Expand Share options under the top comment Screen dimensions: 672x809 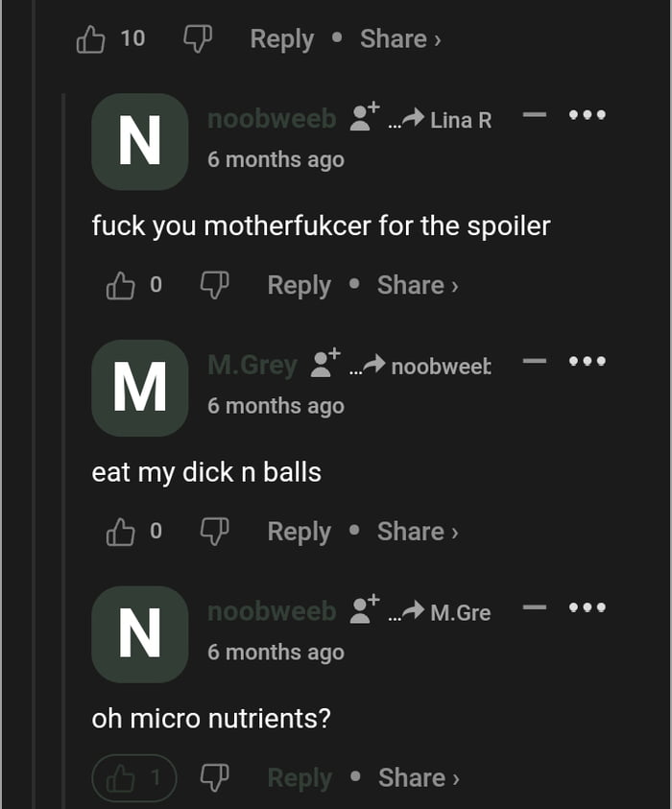[399, 39]
